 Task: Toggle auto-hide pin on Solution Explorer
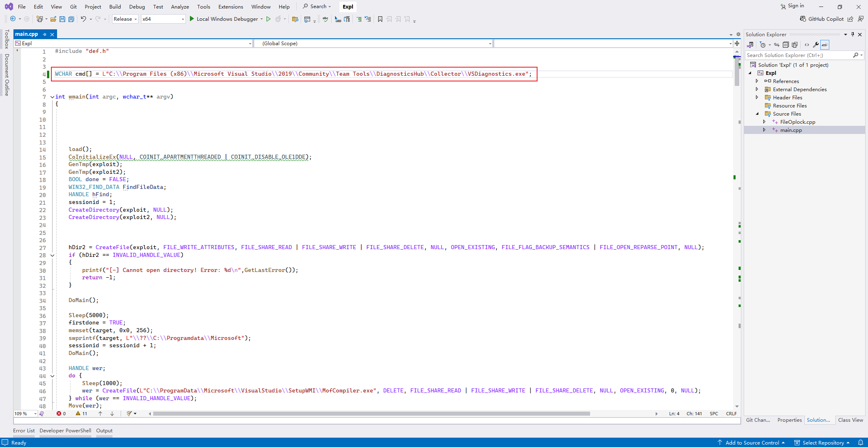[x=853, y=34]
